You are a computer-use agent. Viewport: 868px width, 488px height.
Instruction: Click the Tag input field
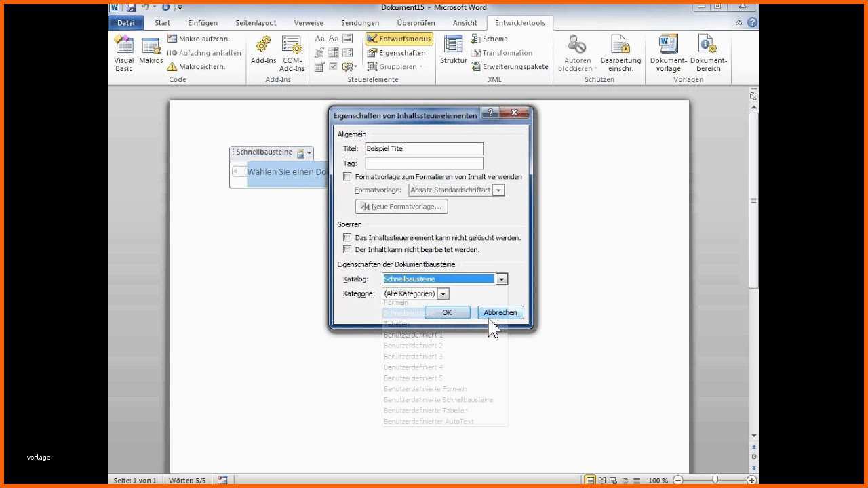(424, 163)
